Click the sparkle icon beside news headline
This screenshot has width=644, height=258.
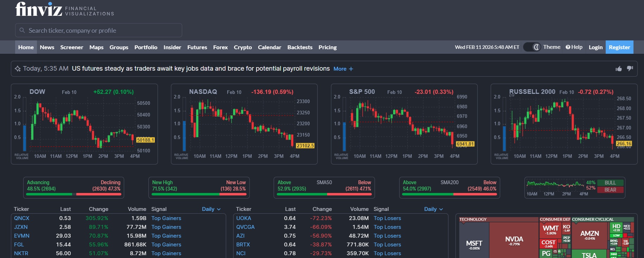[18, 69]
